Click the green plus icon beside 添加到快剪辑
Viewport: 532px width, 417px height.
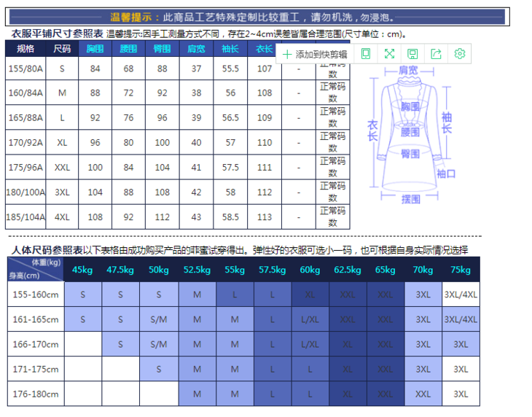click(x=287, y=54)
